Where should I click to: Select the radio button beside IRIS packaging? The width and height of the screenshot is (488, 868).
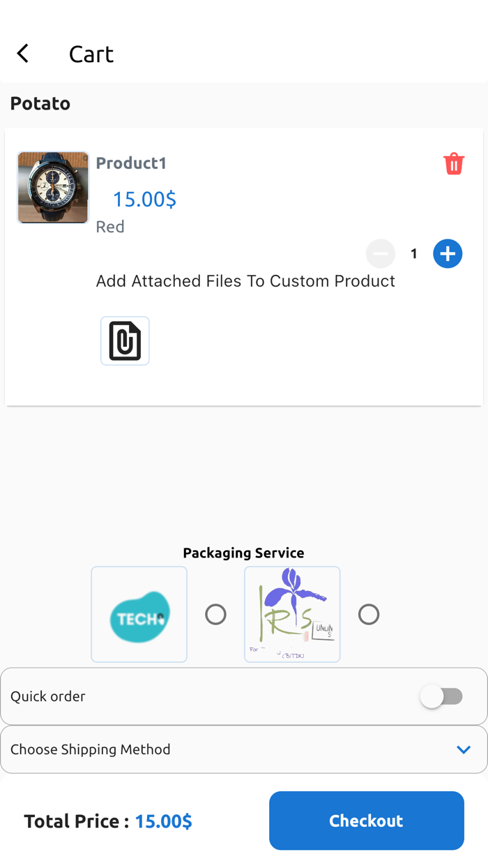pos(369,615)
